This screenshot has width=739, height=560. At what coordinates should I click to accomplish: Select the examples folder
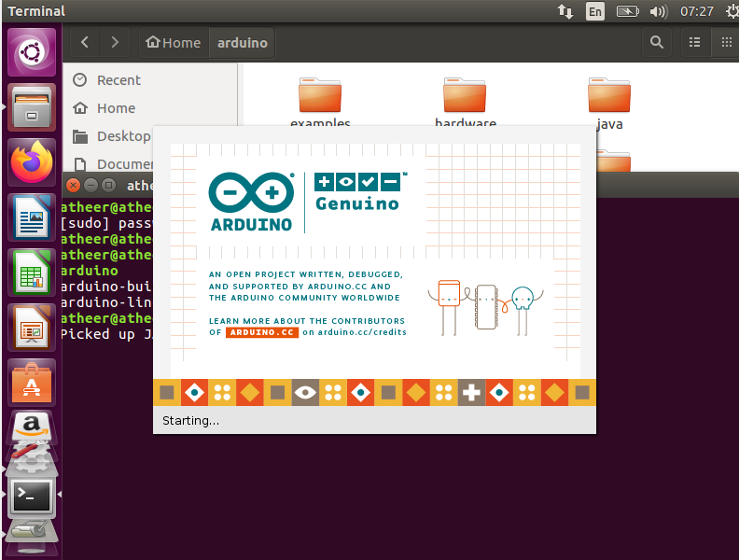click(320, 103)
